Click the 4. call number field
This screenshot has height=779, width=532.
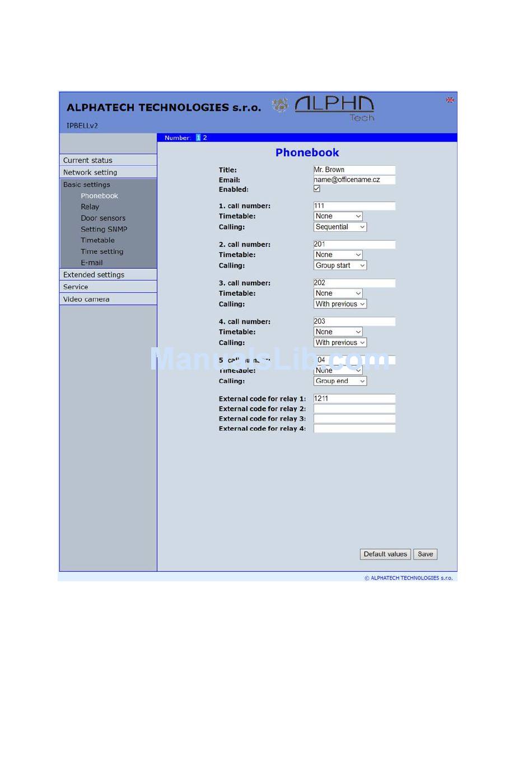point(354,321)
